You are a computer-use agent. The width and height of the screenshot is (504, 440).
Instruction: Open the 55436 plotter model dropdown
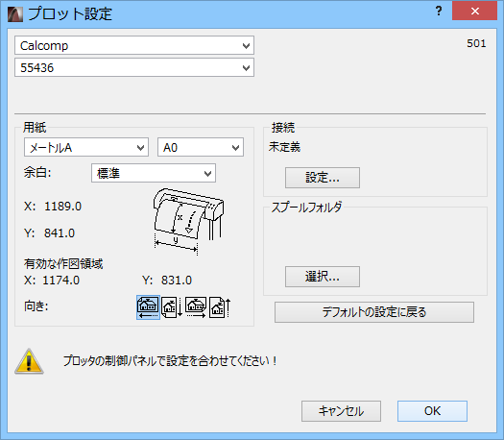[134, 67]
